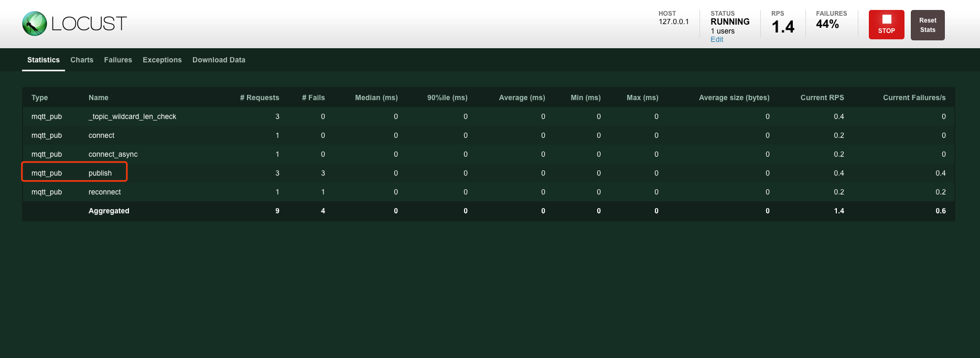
Task: Sort by the Name column header
Action: [99, 97]
